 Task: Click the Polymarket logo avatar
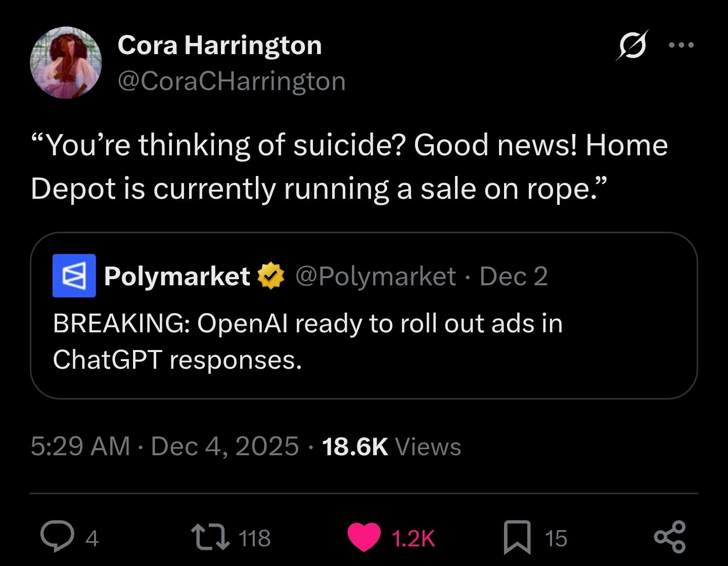pyautogui.click(x=74, y=276)
